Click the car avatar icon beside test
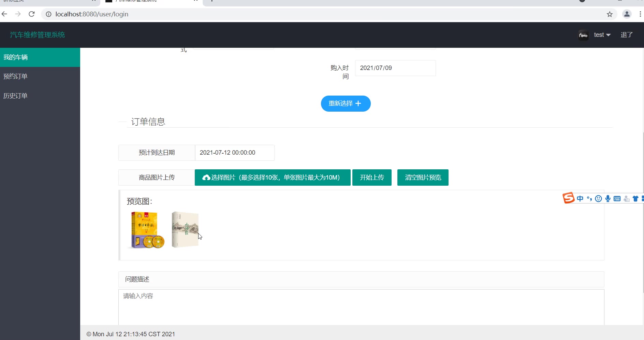The image size is (644, 340). pyautogui.click(x=583, y=35)
